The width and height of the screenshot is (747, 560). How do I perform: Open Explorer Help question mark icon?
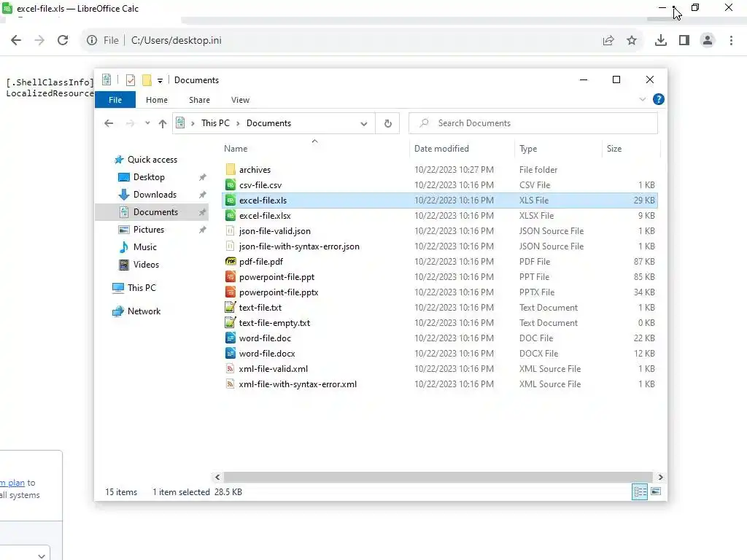659,99
